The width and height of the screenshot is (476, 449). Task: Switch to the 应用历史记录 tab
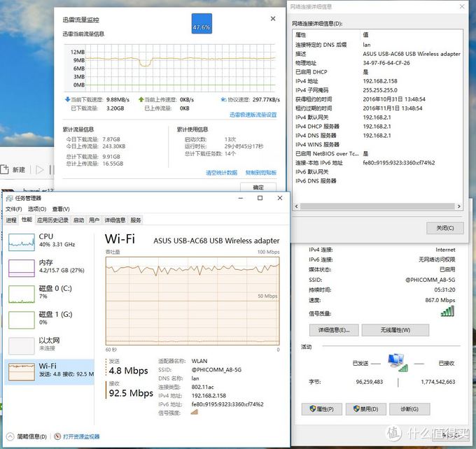coord(52,220)
